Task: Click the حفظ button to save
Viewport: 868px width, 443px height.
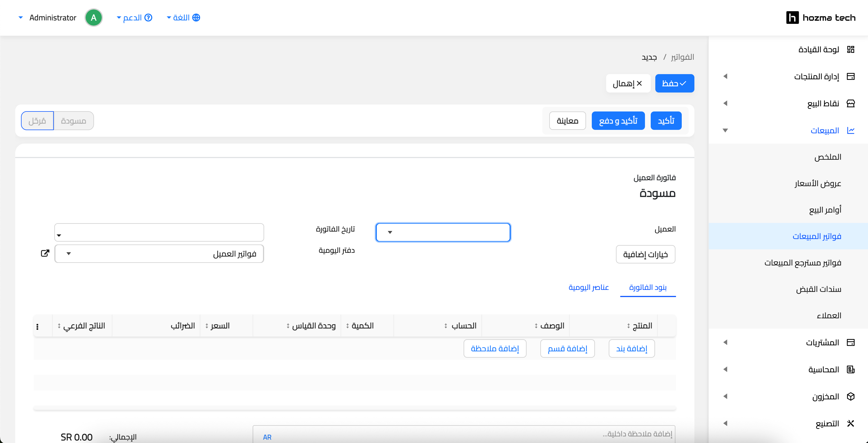Action: pos(674,83)
